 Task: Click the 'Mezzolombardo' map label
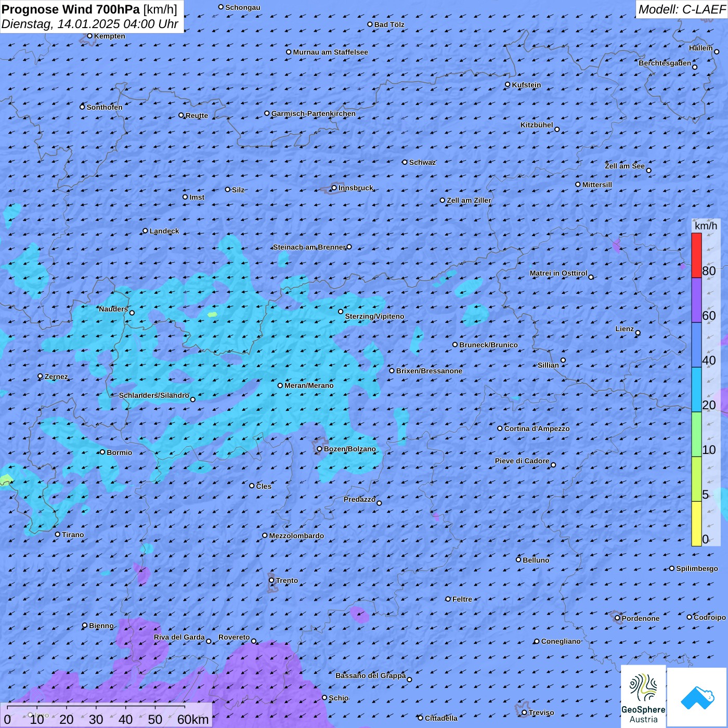tap(296, 536)
